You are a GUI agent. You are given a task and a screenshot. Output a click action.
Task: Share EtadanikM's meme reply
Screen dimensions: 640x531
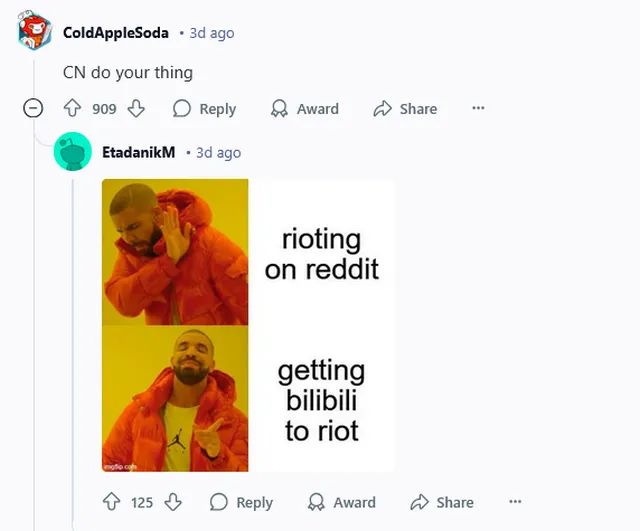click(442, 502)
